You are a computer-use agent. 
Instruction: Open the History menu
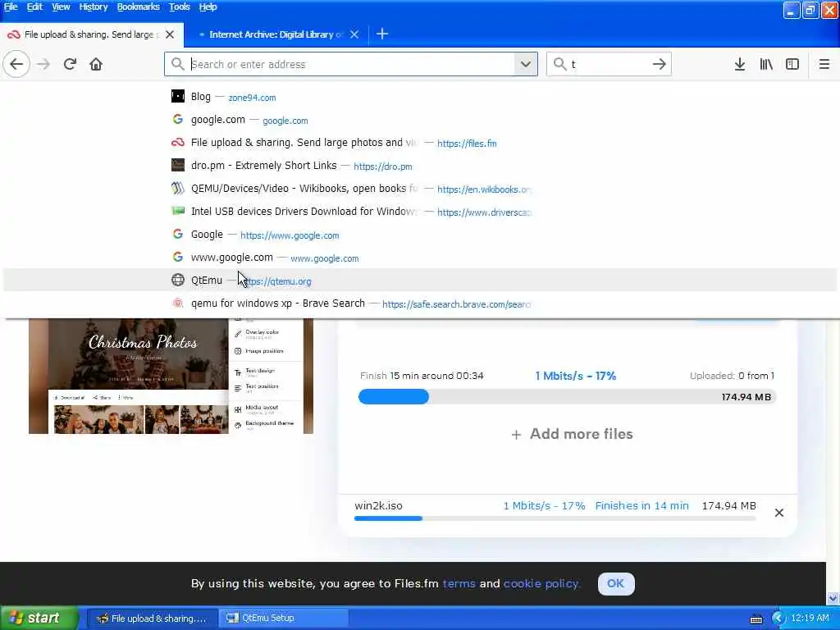94,7
